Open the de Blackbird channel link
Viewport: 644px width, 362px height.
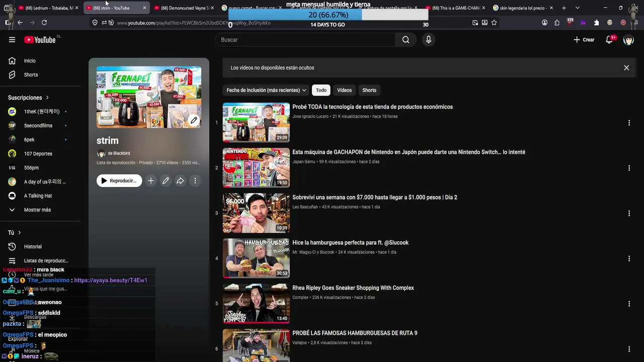[119, 153]
